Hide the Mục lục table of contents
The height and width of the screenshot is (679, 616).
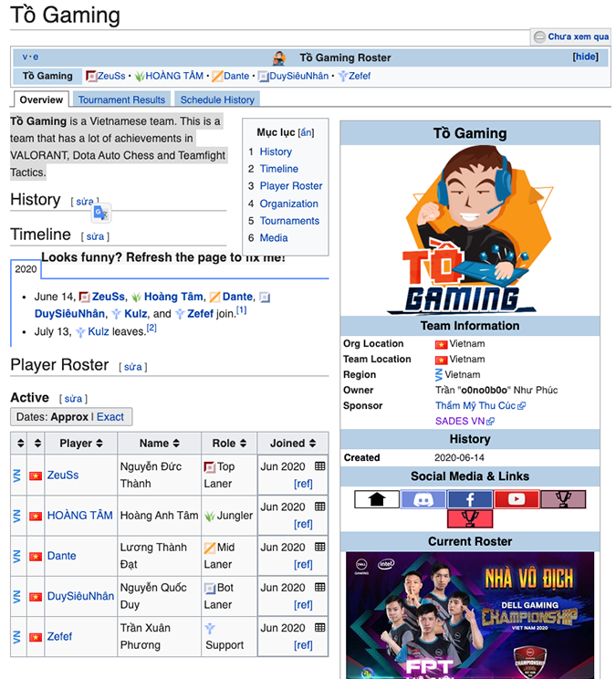pyautogui.click(x=306, y=132)
